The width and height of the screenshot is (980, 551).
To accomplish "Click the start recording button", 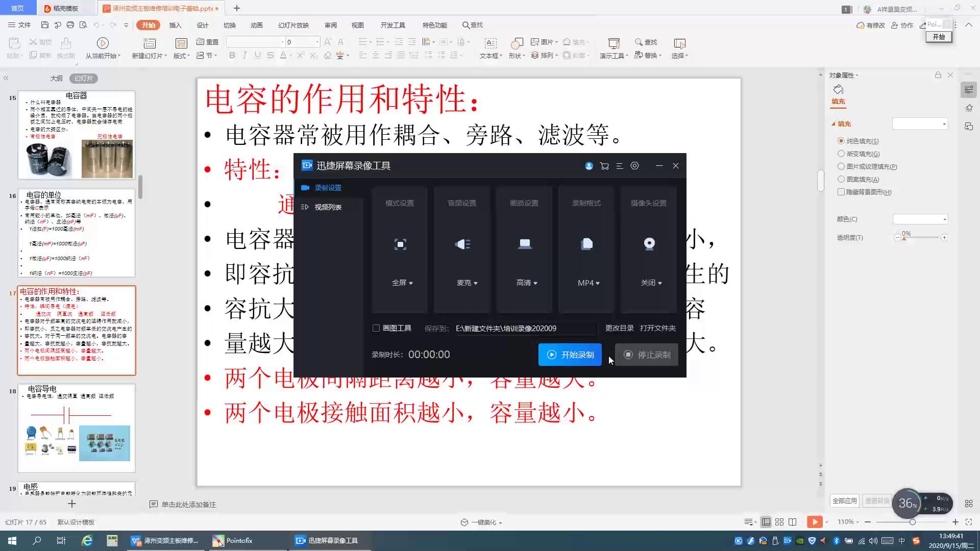I will coord(570,355).
